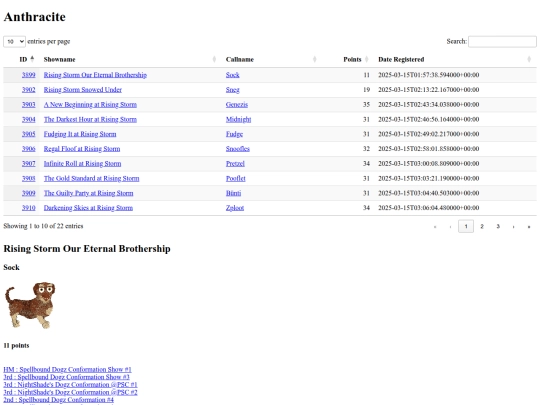Open ID link 3907

tap(29, 164)
